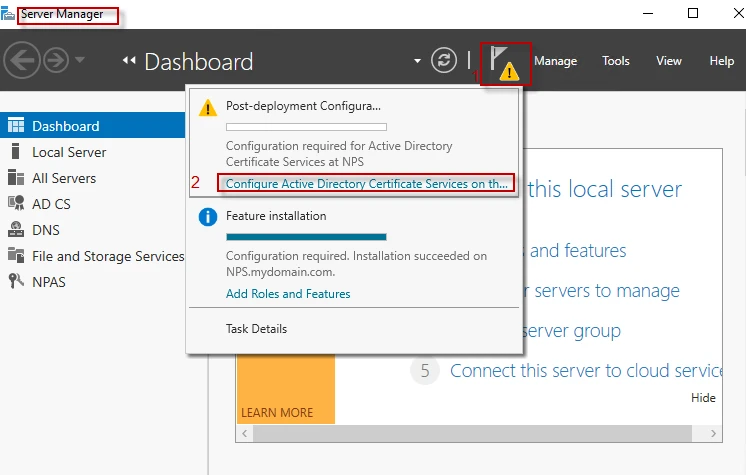Open Task Details in notifications
This screenshot has height=475, width=746.
pos(256,329)
